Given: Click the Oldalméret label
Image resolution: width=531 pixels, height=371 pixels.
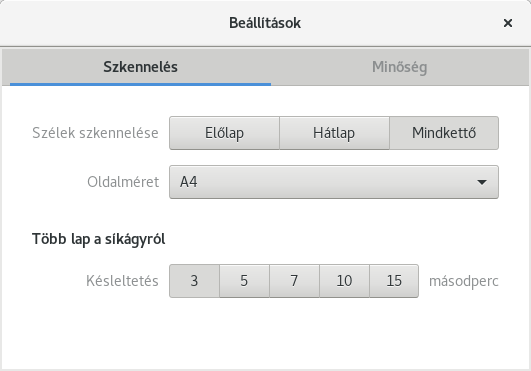Looking at the screenshot, I should click(x=123, y=182).
